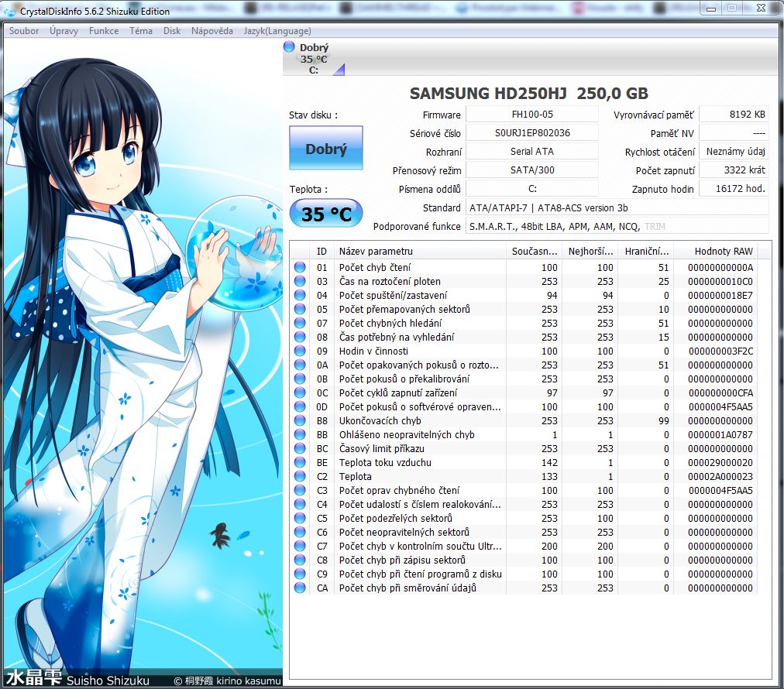Sort by the Název parametru column header

pos(419,252)
